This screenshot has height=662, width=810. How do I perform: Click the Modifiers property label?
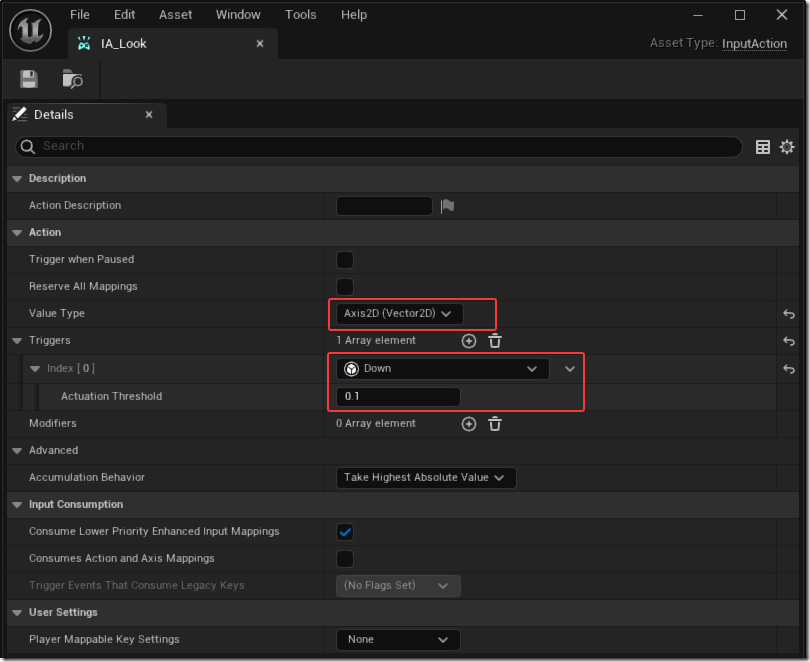[53, 423]
